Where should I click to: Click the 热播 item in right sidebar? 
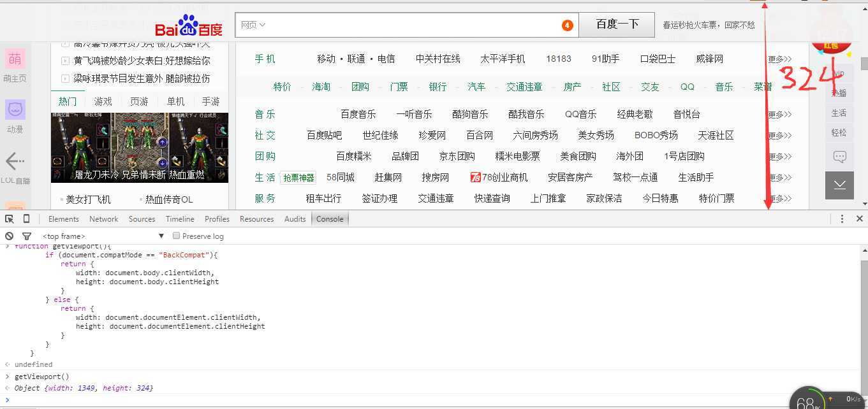pyautogui.click(x=839, y=93)
